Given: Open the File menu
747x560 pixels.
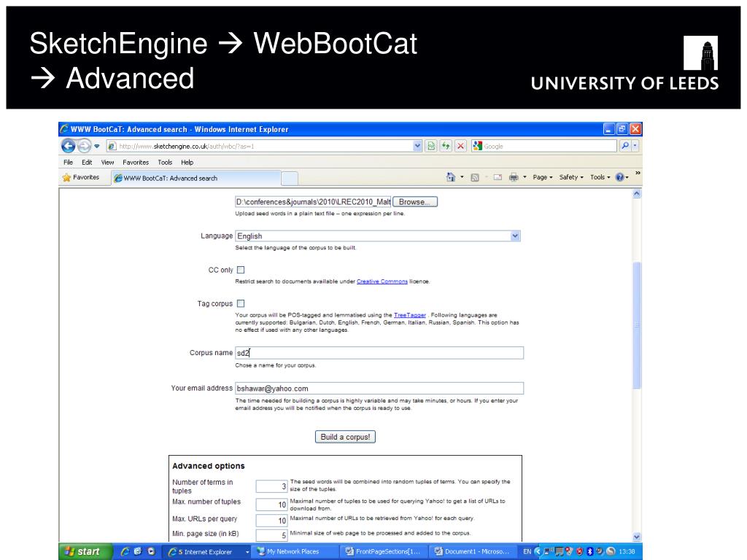Looking at the screenshot, I should [x=68, y=163].
